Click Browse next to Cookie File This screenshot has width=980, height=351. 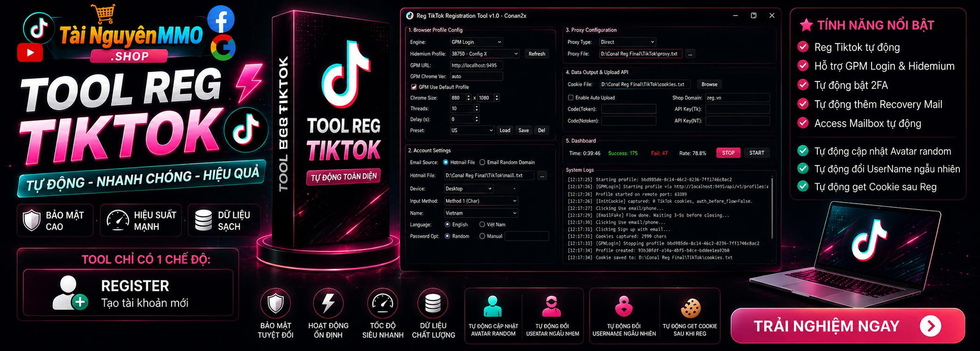(709, 85)
